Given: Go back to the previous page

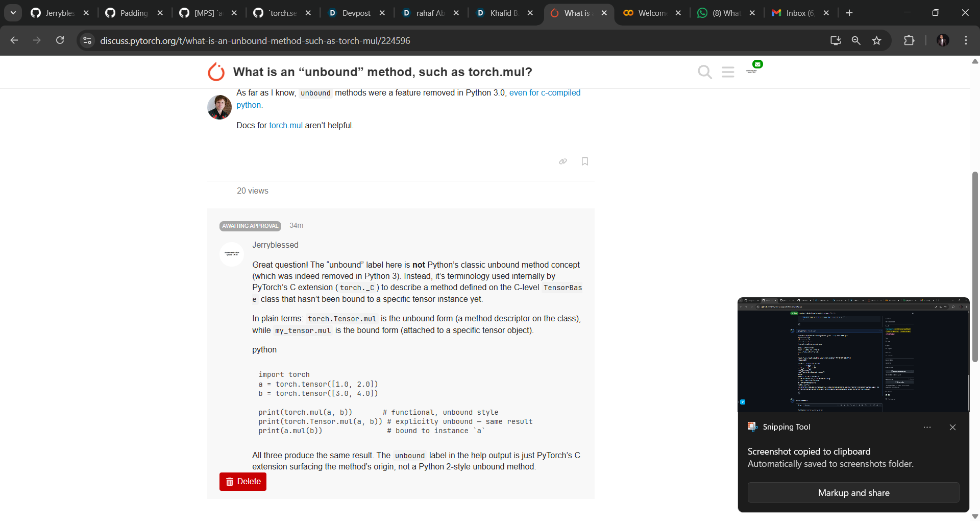Looking at the screenshot, I should coord(14,40).
